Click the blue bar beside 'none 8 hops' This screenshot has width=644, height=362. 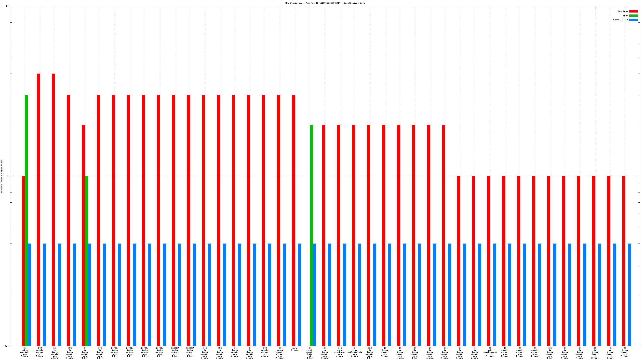(x=299, y=295)
